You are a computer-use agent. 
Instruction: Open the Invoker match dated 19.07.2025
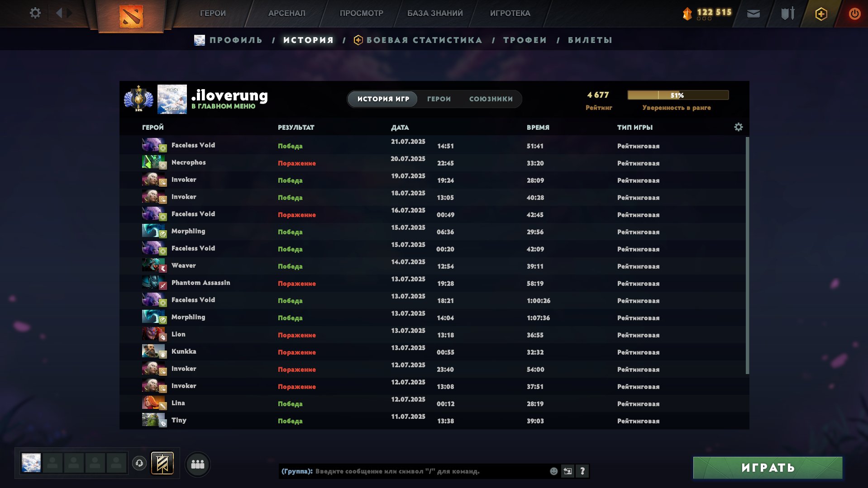pos(432,180)
